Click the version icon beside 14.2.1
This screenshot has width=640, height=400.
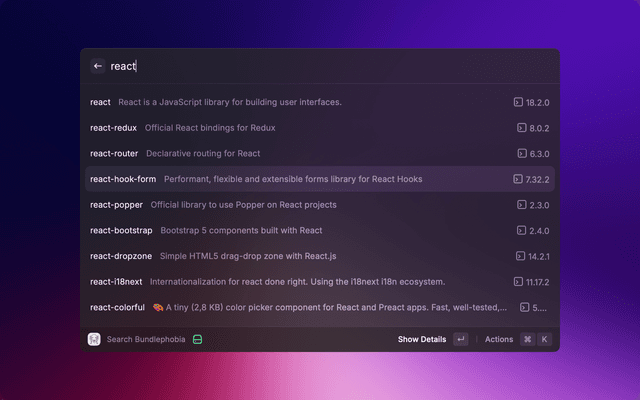[519, 256]
